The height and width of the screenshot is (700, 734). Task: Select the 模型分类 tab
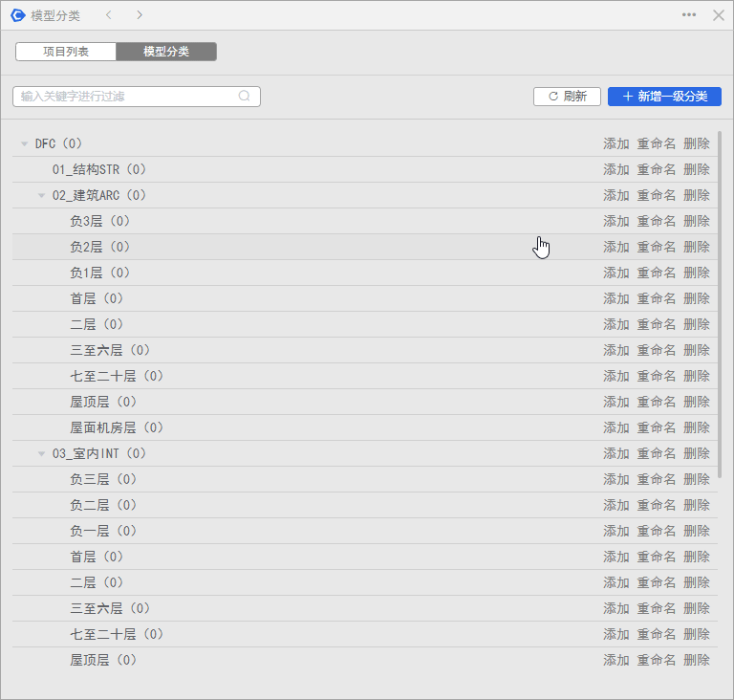(x=166, y=52)
